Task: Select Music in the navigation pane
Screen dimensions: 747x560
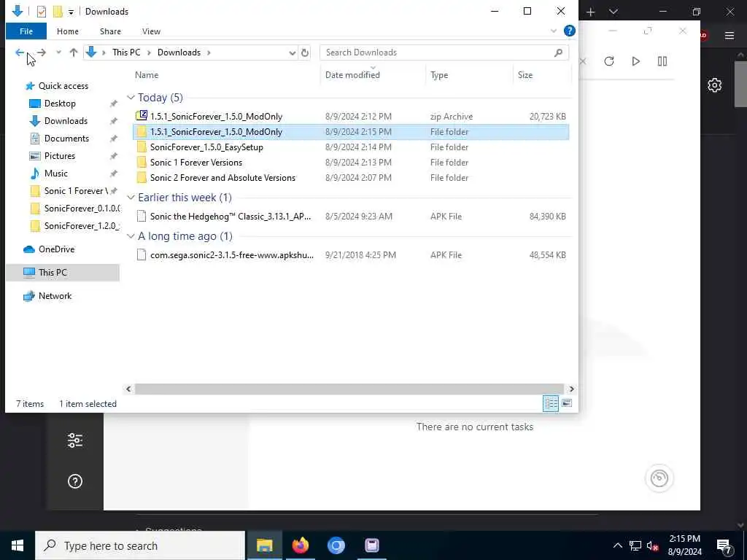Action: pyautogui.click(x=55, y=174)
